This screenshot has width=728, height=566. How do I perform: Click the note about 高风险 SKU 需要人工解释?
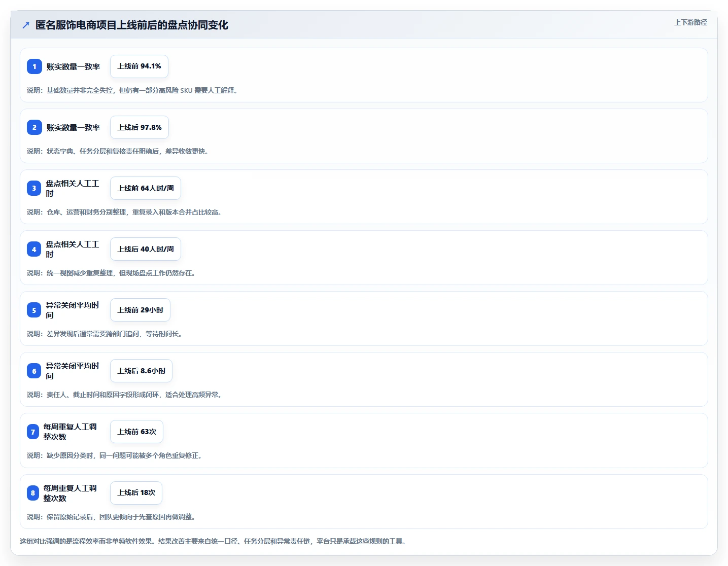[x=132, y=90]
